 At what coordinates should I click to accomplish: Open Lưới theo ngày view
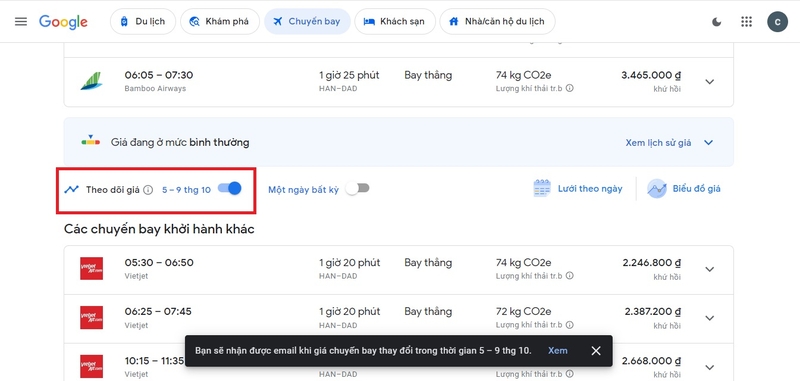coord(590,189)
